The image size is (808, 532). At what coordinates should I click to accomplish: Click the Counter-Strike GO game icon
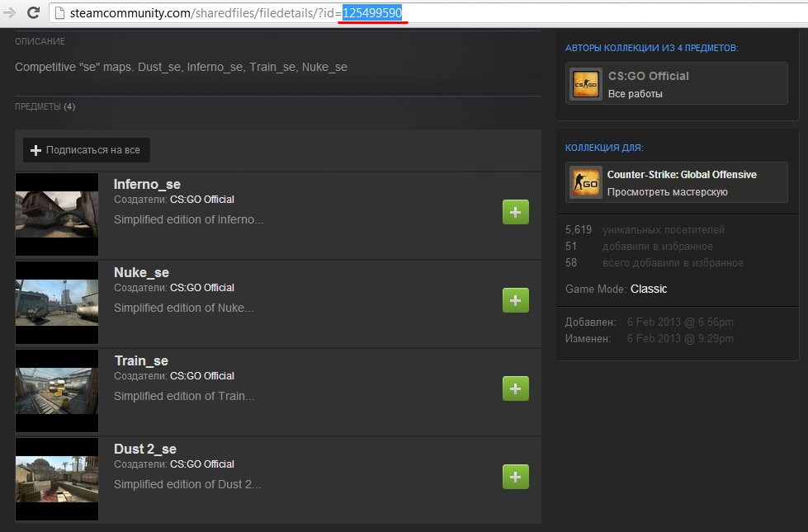point(586,182)
